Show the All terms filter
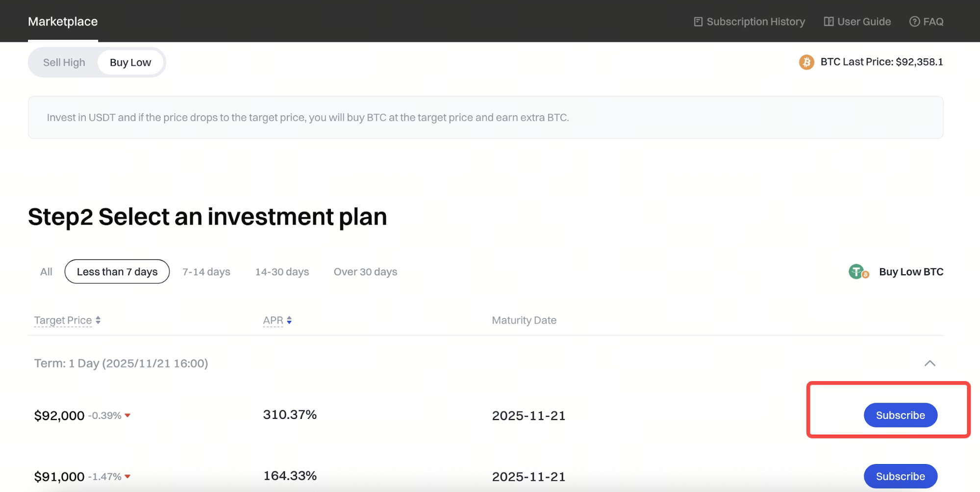The height and width of the screenshot is (492, 980). (46, 272)
